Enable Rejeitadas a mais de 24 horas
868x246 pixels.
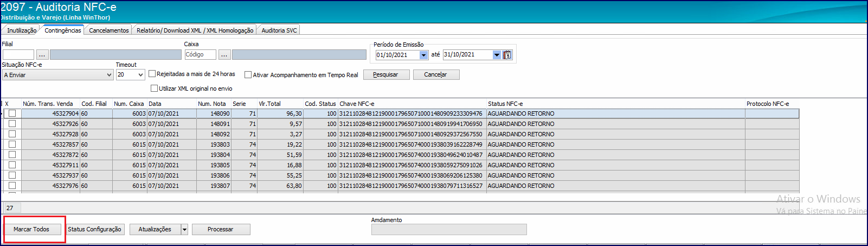(x=152, y=74)
